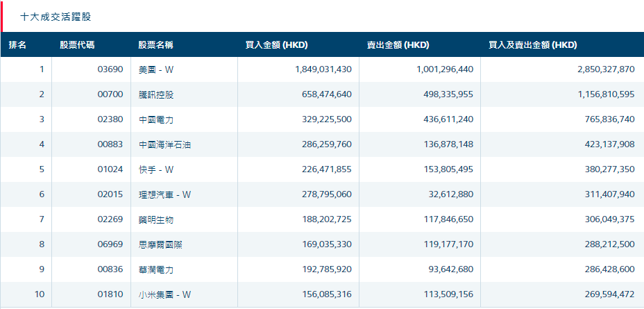Click sell amount 136,878,148
The image size is (644, 309).
point(448,144)
